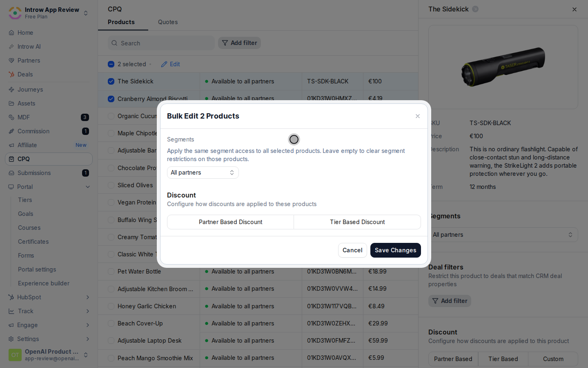Viewport: 588px width, 368px height.
Task: Check the Adjustable Laptop Desk checkbox
Action: tap(111, 341)
